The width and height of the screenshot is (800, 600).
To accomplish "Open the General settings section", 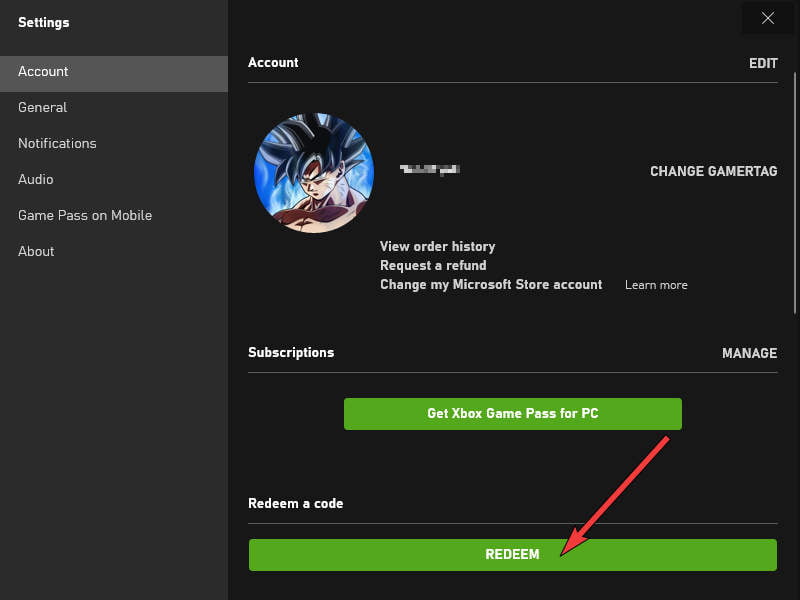I will (44, 107).
